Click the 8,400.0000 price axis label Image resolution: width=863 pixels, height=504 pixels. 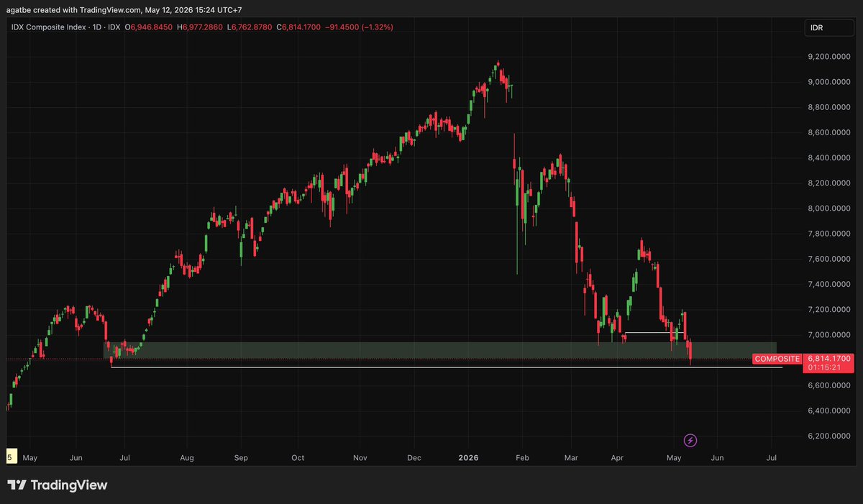pos(829,158)
